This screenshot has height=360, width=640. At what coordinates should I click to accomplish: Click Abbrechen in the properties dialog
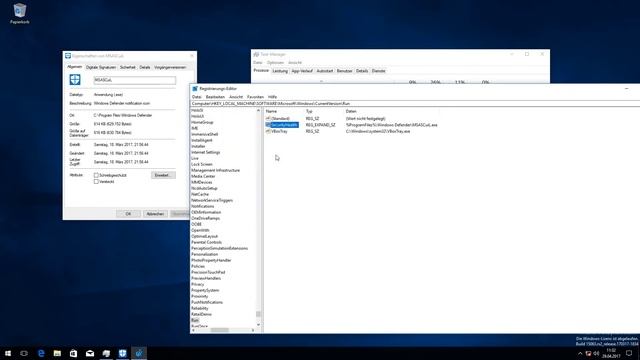[x=155, y=214]
